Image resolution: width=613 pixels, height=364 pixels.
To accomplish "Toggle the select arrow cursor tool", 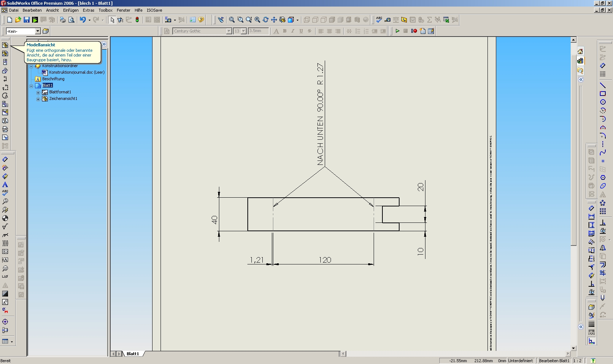I will pyautogui.click(x=112, y=20).
